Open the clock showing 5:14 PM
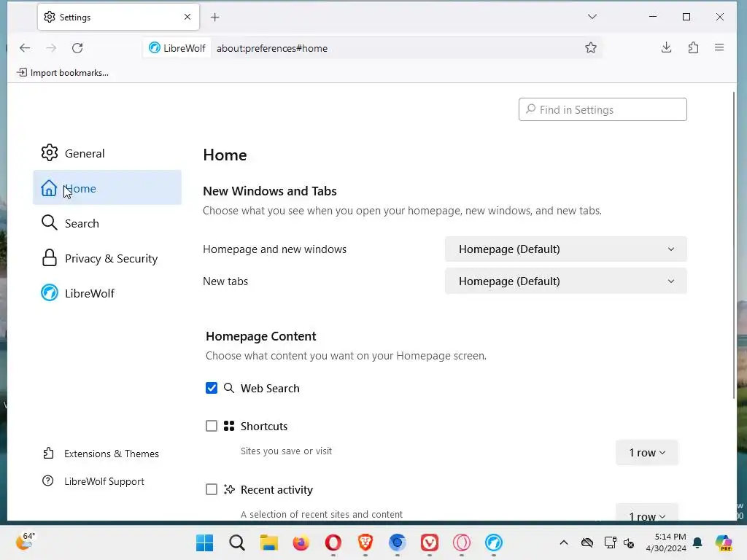Image resolution: width=747 pixels, height=560 pixels. 666,542
